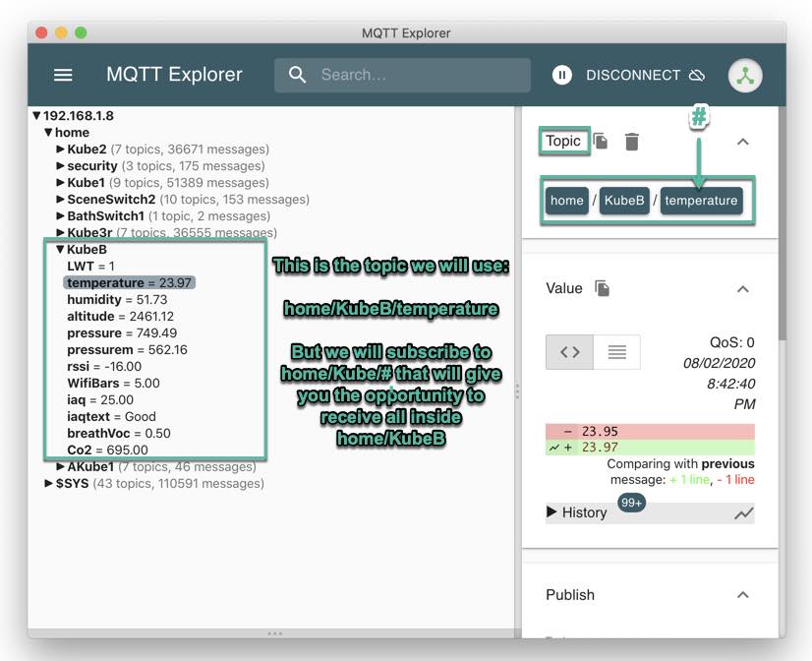The height and width of the screenshot is (661, 812).
Task: Expand the Kube1 tree node
Action: tap(60, 182)
